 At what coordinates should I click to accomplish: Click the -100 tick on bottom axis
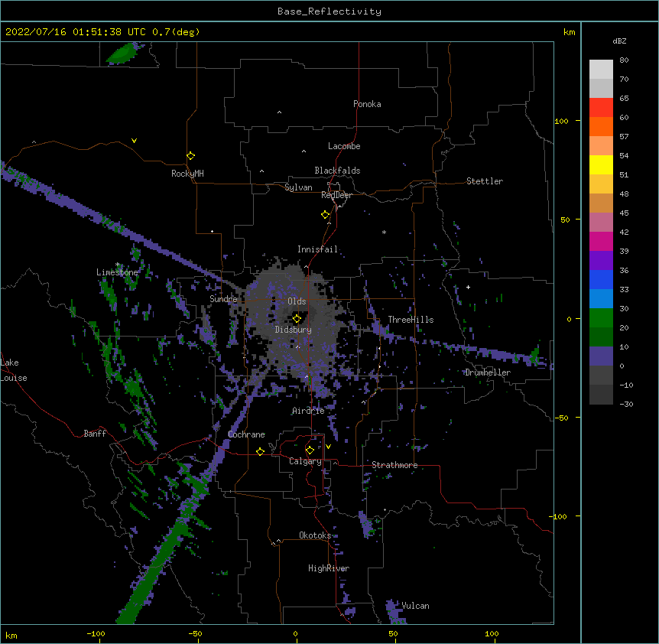tap(96, 633)
